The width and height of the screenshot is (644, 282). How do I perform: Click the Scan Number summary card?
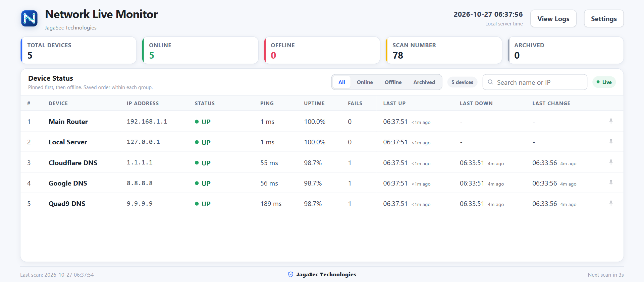(444, 50)
